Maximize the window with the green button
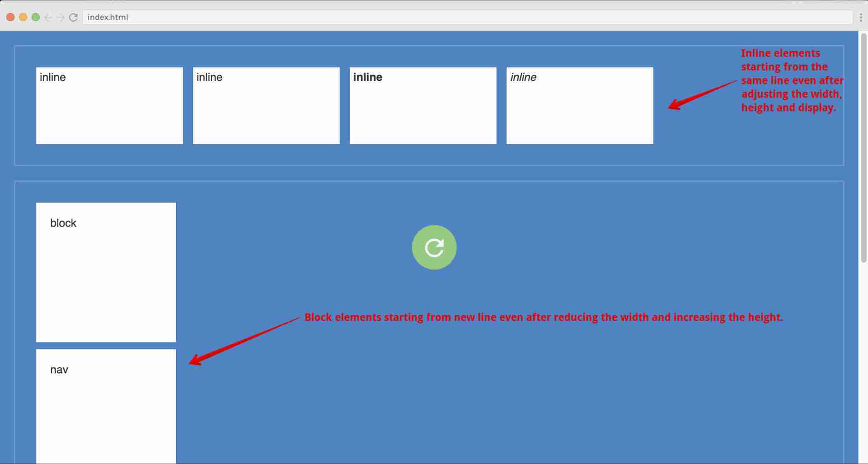 point(36,17)
